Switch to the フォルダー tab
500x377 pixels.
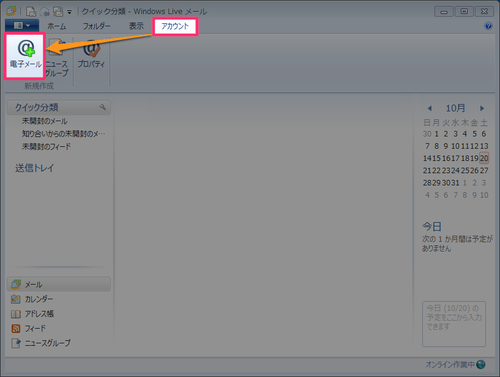pyautogui.click(x=96, y=26)
